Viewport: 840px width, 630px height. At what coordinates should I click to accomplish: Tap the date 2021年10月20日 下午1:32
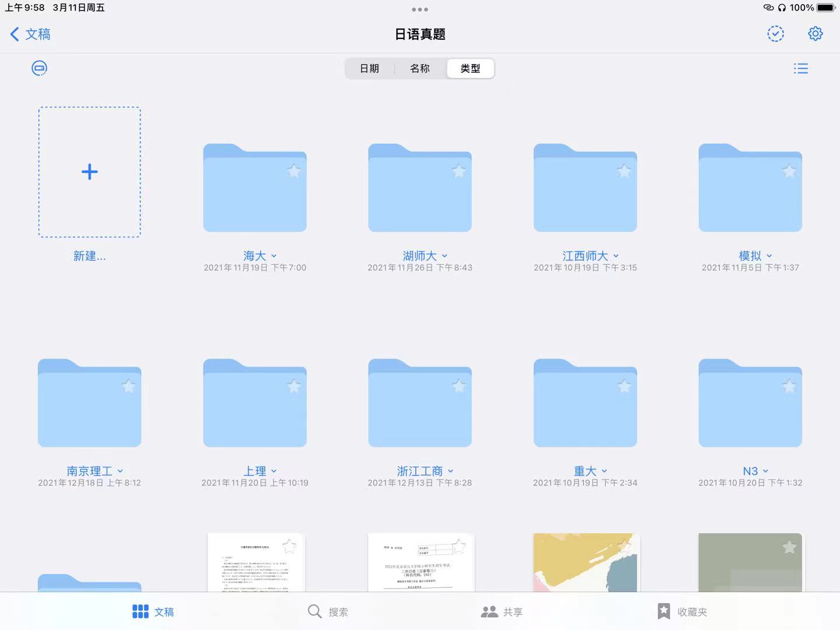[x=750, y=483]
